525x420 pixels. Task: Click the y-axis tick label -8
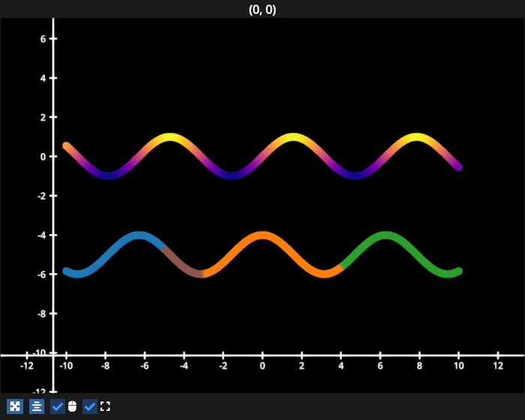(x=41, y=313)
